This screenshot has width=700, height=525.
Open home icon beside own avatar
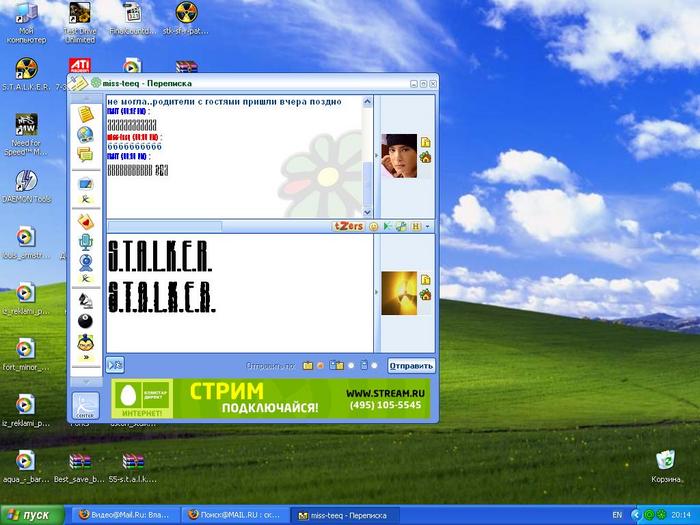(x=425, y=295)
